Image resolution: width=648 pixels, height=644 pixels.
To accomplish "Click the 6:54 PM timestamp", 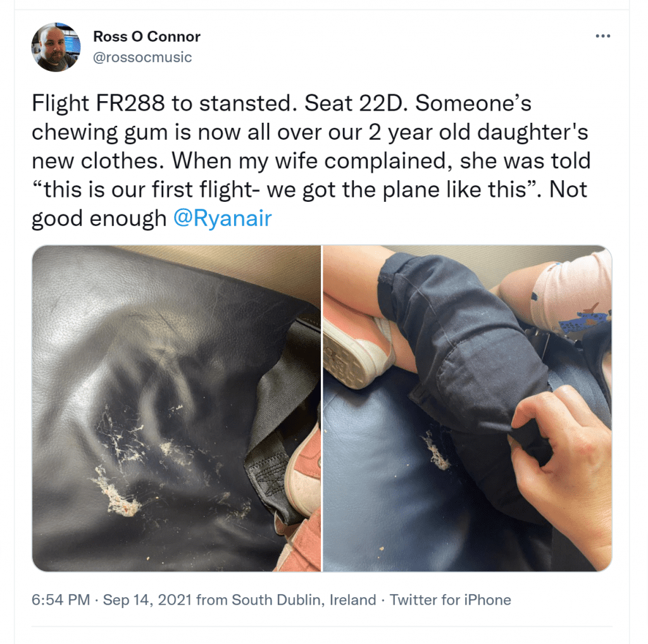I will 61,600.
